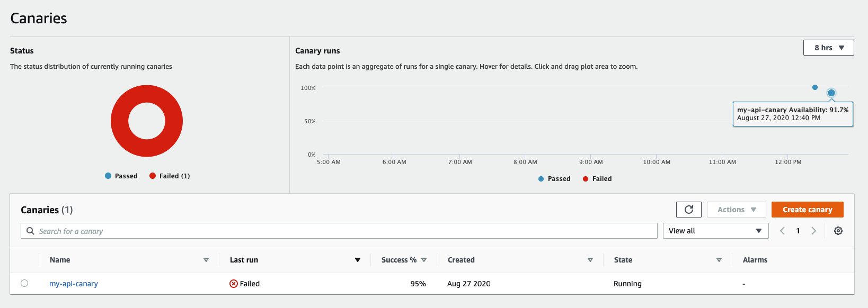Open the Actions dropdown menu
Image resolution: width=868 pixels, height=308 pixels.
click(x=737, y=210)
